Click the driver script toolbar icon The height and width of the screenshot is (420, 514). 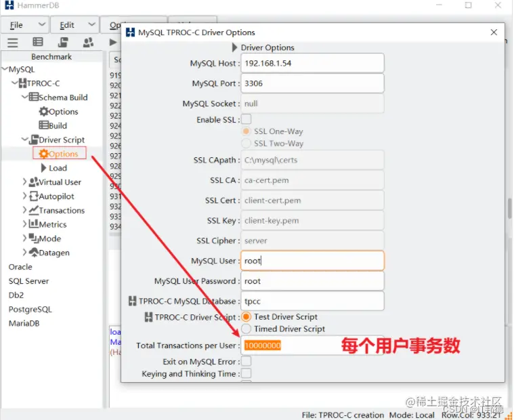pyautogui.click(x=63, y=42)
